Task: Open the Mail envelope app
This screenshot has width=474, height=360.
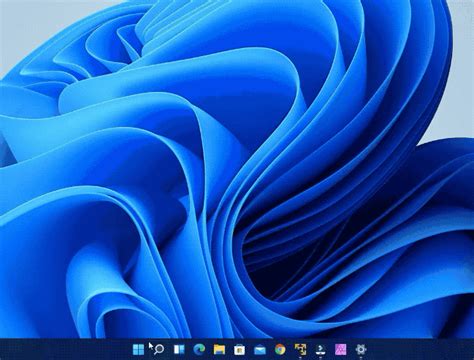Action: (260, 350)
